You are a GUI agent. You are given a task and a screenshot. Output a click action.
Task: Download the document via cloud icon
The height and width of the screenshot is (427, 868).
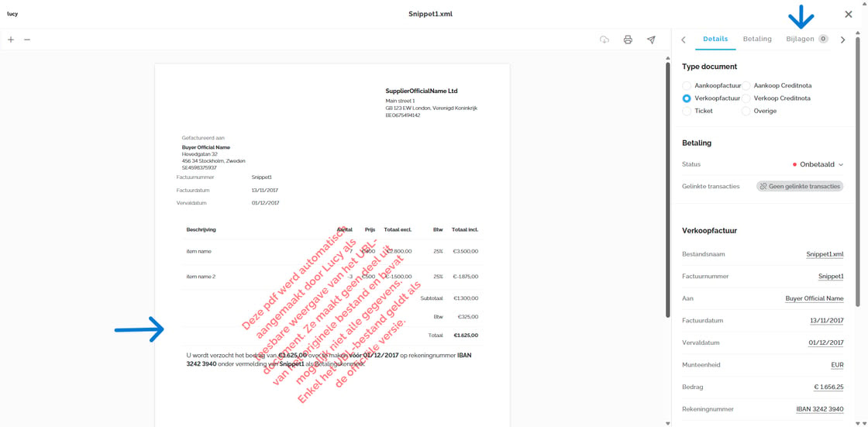[604, 40]
